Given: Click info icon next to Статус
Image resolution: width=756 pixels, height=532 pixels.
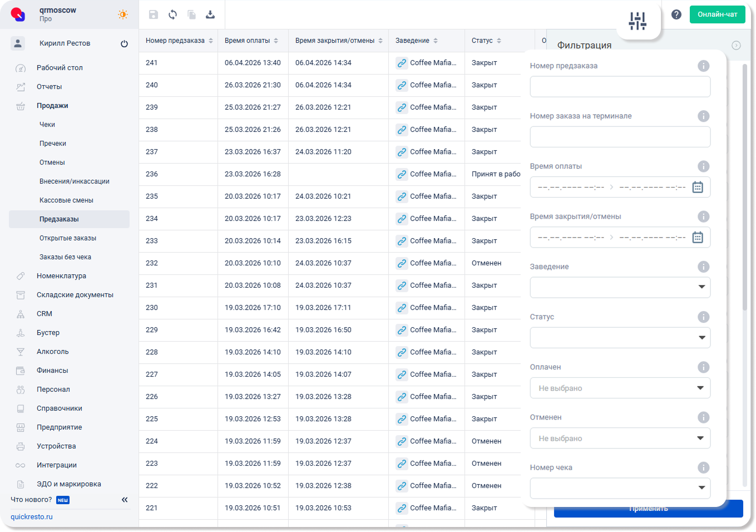Looking at the screenshot, I should point(703,317).
